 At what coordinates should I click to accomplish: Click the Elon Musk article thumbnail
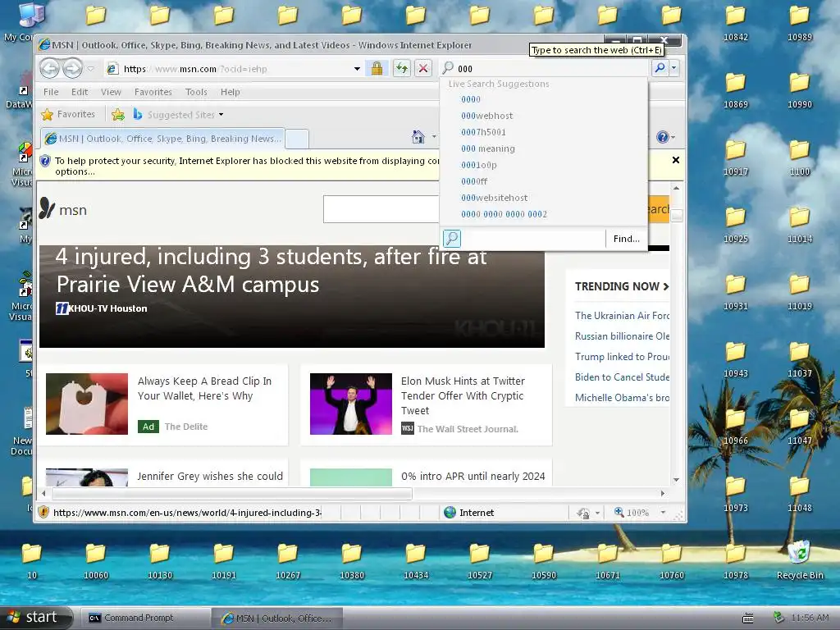point(351,404)
